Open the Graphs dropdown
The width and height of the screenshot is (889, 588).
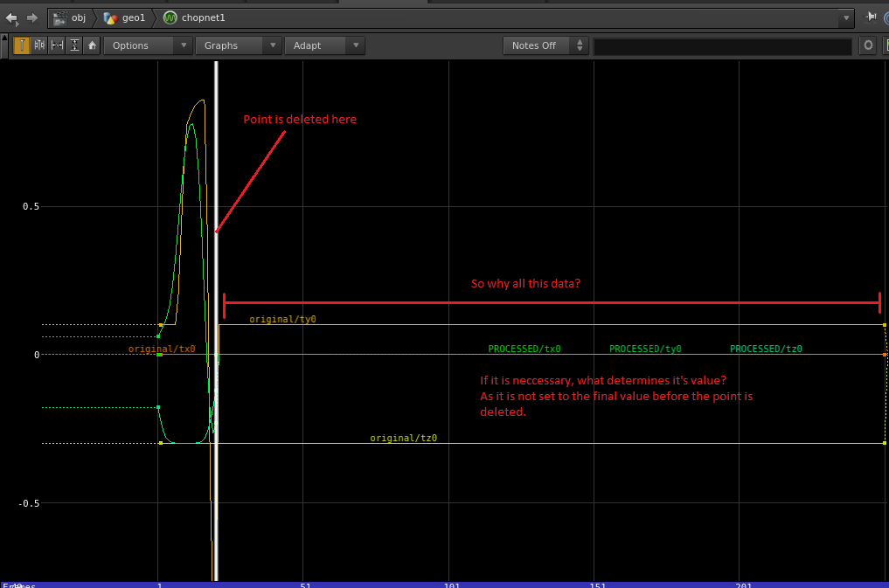pos(239,45)
